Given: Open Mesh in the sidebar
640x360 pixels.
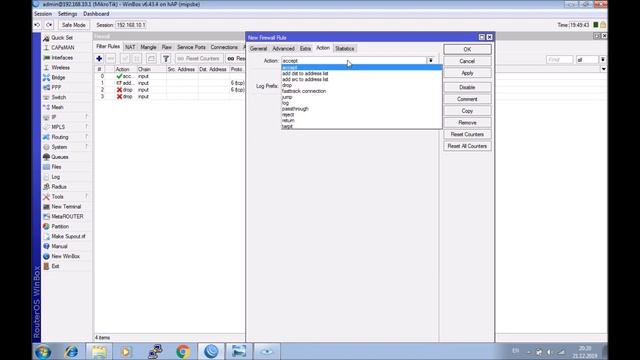Looking at the screenshot, I should (x=57, y=107).
